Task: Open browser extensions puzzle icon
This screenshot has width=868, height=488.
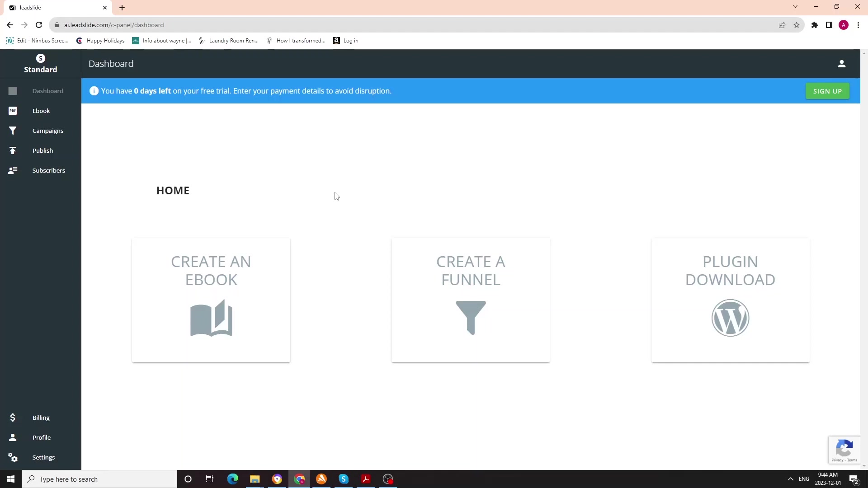Action: [x=815, y=25]
